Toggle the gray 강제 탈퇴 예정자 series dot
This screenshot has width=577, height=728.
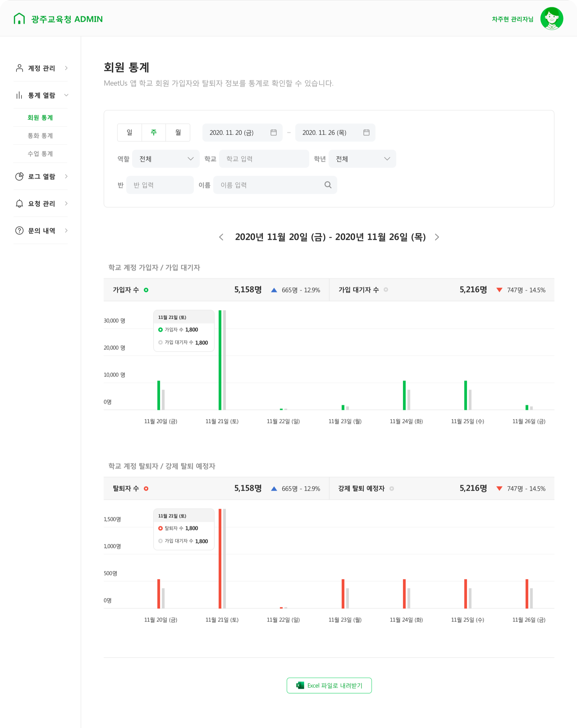pyautogui.click(x=392, y=488)
